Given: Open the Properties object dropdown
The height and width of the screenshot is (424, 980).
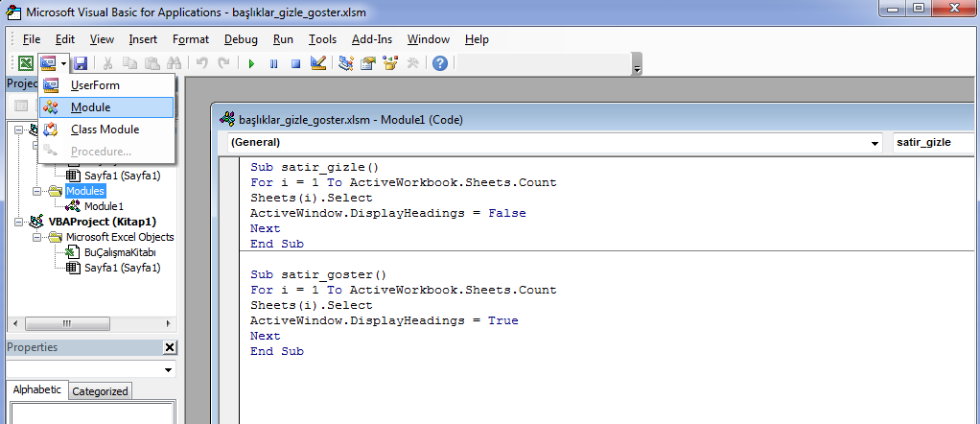Looking at the screenshot, I should [168, 369].
